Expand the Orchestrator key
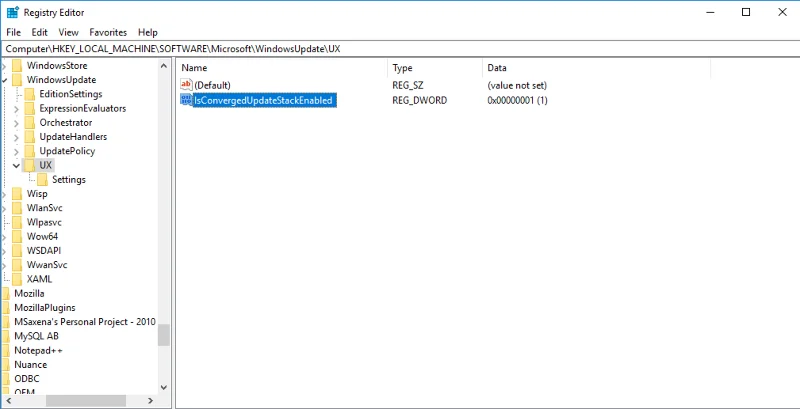The height and width of the screenshot is (409, 800). (x=16, y=123)
